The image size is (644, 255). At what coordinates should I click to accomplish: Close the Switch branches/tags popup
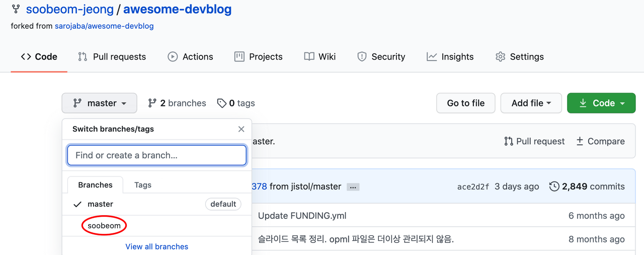coord(242,129)
